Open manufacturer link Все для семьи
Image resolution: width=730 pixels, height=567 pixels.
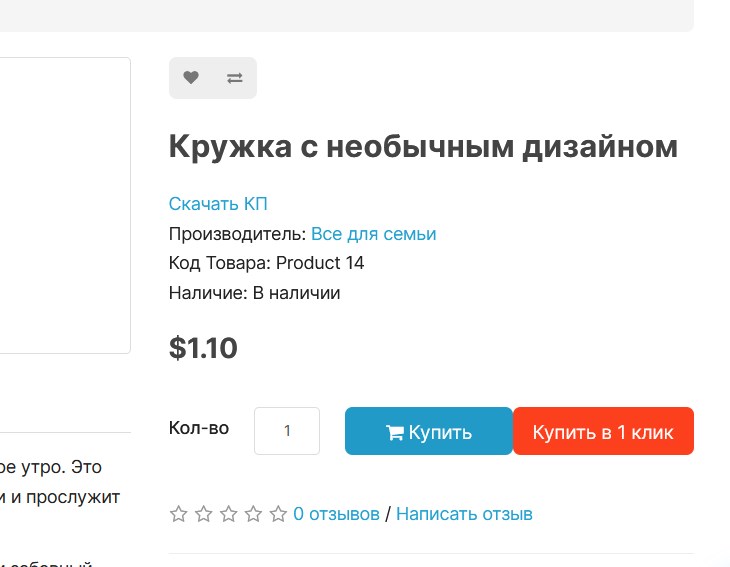point(373,234)
